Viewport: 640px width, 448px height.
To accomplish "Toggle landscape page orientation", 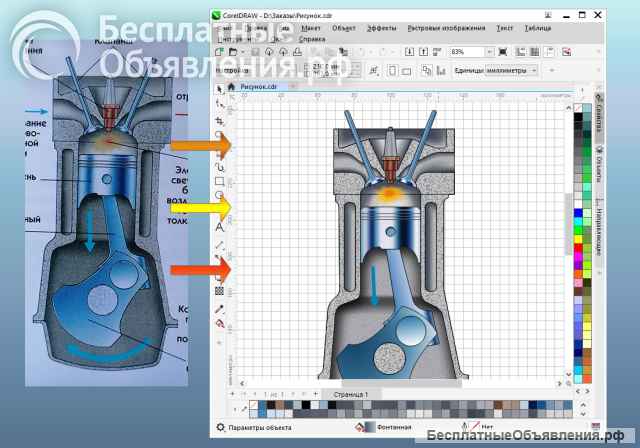I will (406, 71).
